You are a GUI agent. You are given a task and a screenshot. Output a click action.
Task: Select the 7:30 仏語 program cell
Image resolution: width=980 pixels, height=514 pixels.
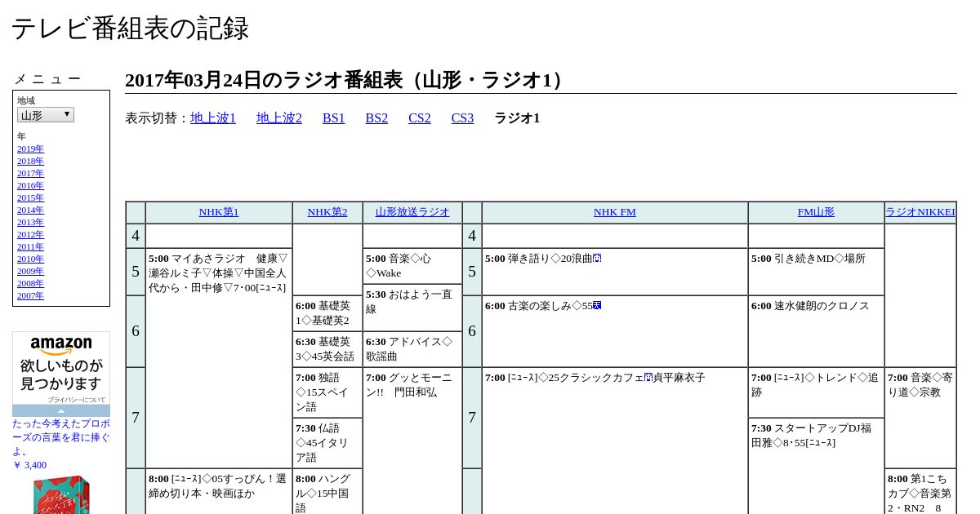[x=327, y=443]
